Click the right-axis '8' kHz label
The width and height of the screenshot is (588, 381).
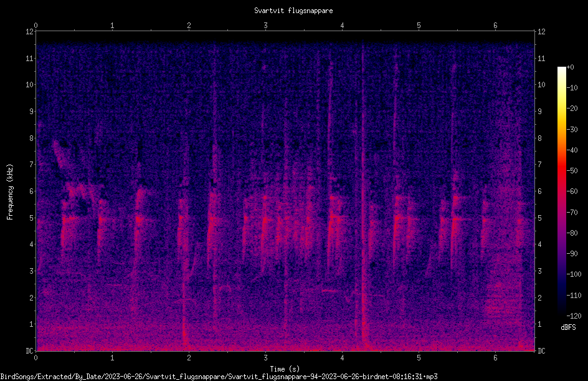click(x=540, y=138)
